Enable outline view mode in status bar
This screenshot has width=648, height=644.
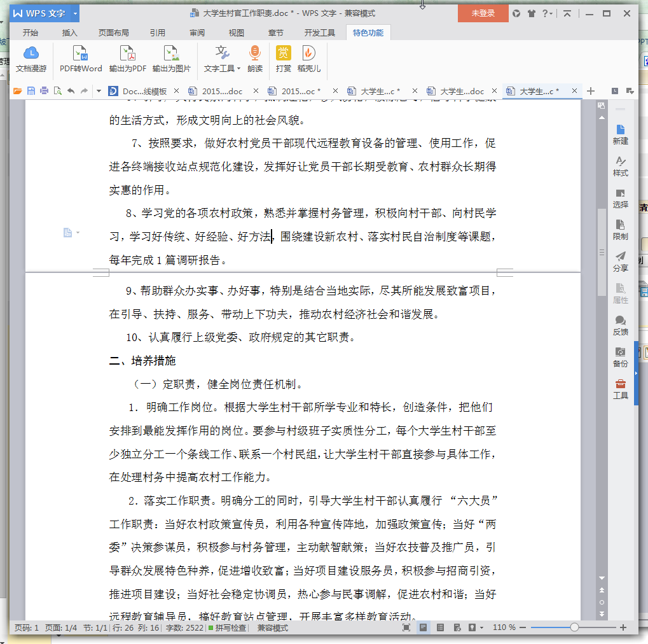[440, 627]
